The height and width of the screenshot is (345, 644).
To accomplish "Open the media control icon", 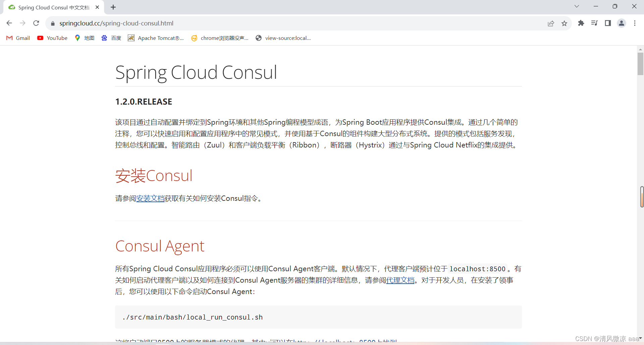I will 595,23.
